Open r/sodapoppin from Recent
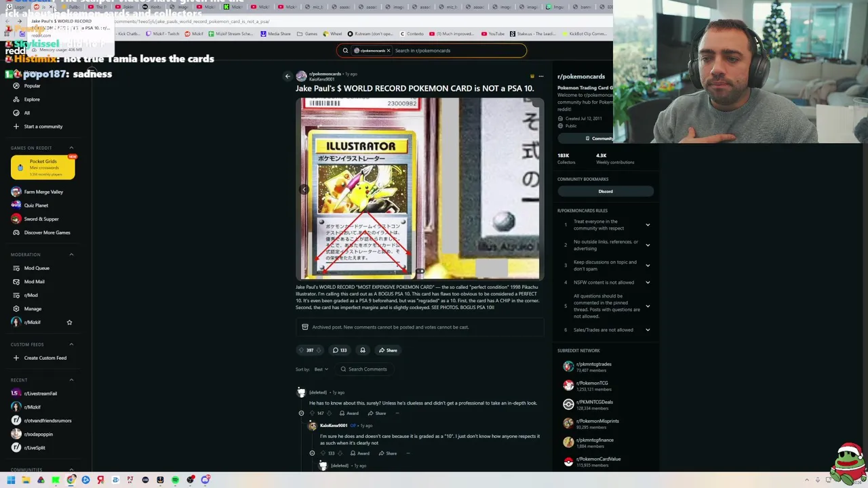 coord(39,434)
